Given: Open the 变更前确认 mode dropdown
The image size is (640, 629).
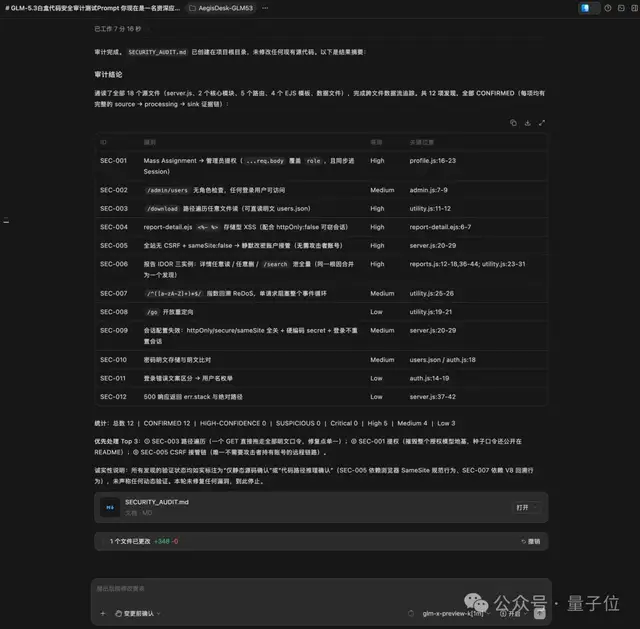Looking at the screenshot, I should (138, 613).
